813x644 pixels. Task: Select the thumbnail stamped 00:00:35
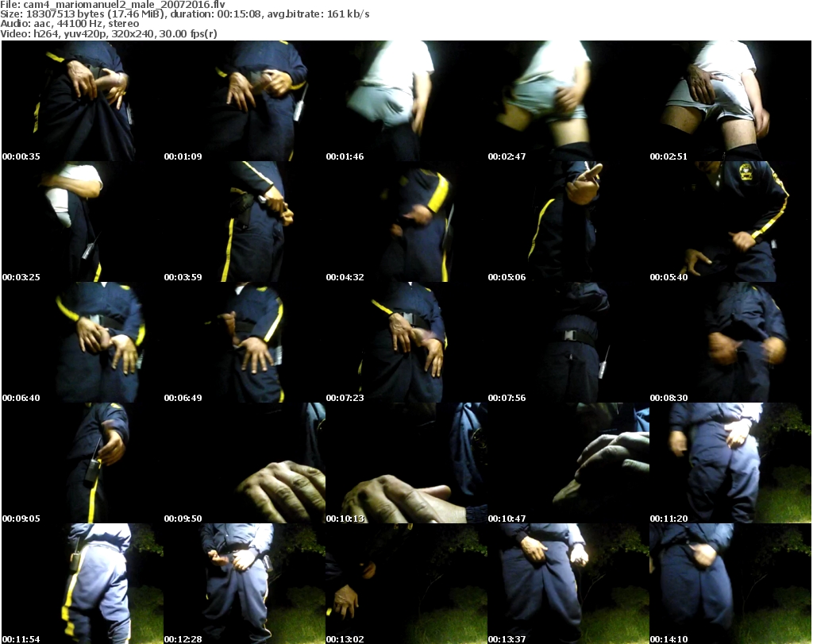click(x=82, y=101)
